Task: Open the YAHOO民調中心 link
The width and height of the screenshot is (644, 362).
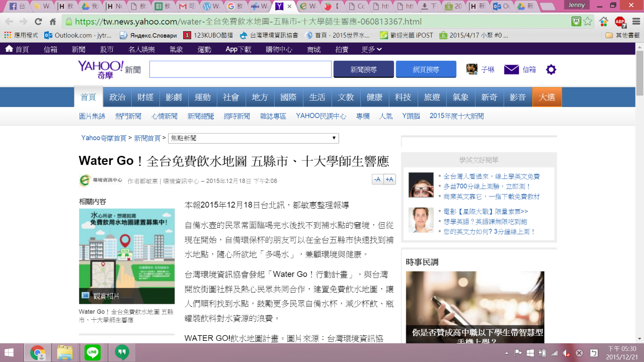Action: point(321,116)
